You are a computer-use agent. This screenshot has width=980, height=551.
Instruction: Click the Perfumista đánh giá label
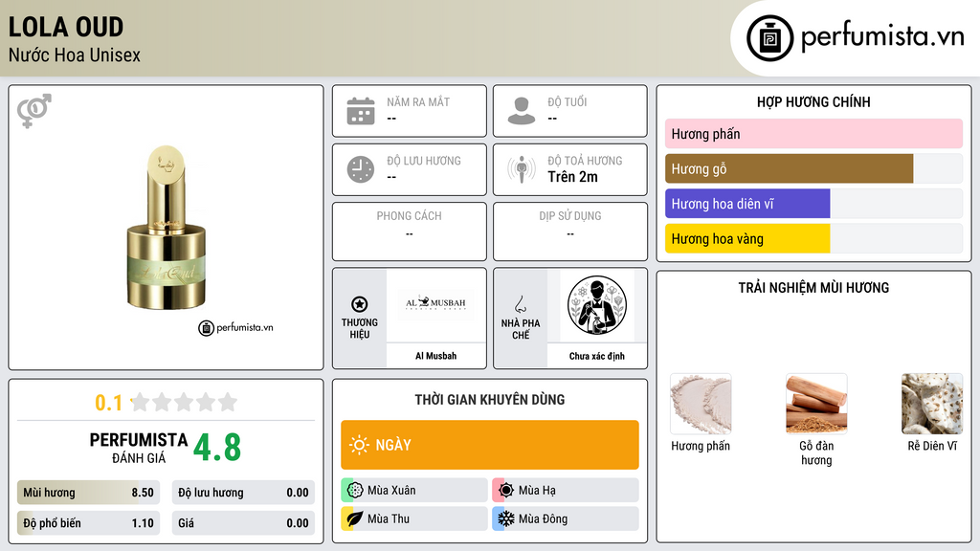click(139, 448)
